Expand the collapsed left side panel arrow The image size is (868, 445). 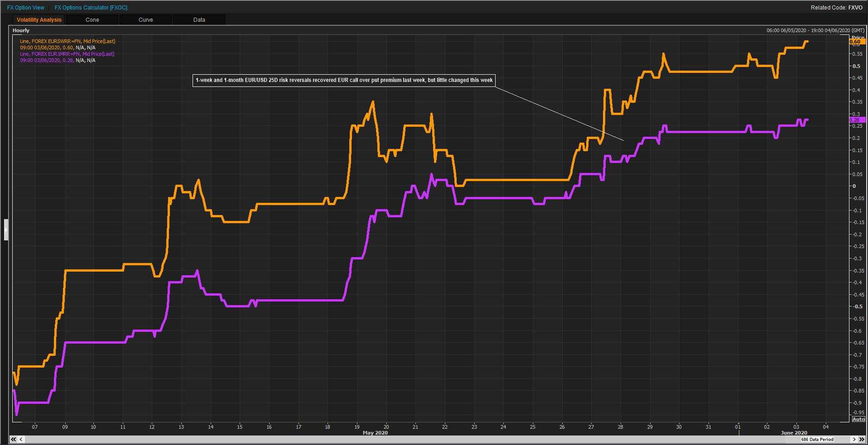click(6, 230)
